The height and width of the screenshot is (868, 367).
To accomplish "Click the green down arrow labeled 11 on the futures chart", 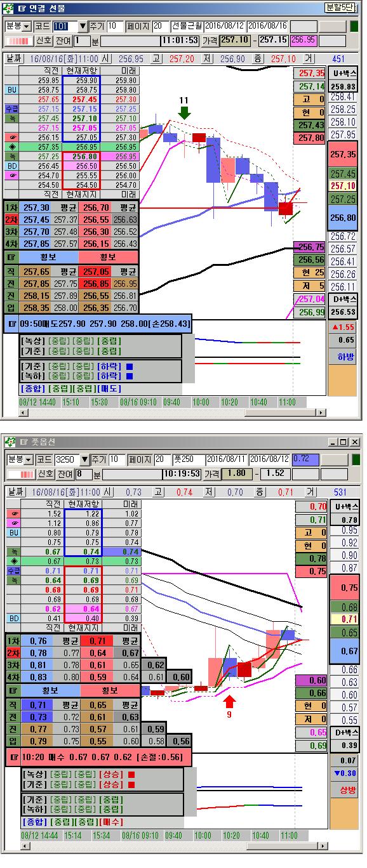I will tap(184, 112).
